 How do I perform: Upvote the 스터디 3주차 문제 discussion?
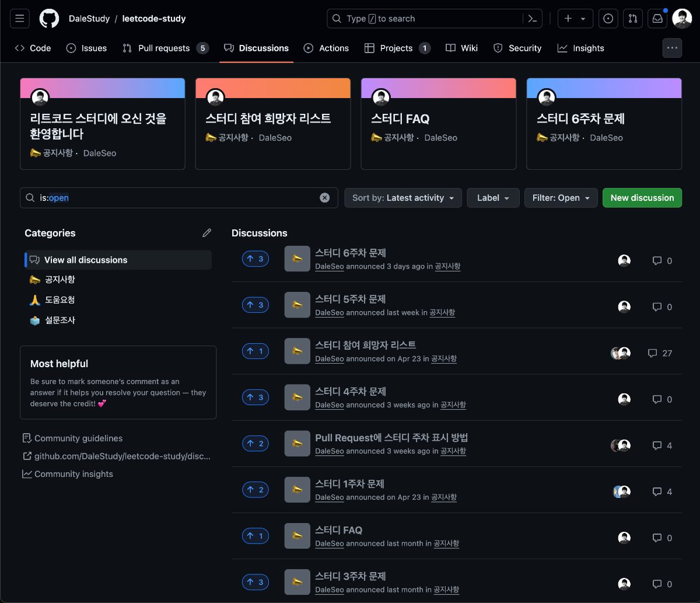256,581
